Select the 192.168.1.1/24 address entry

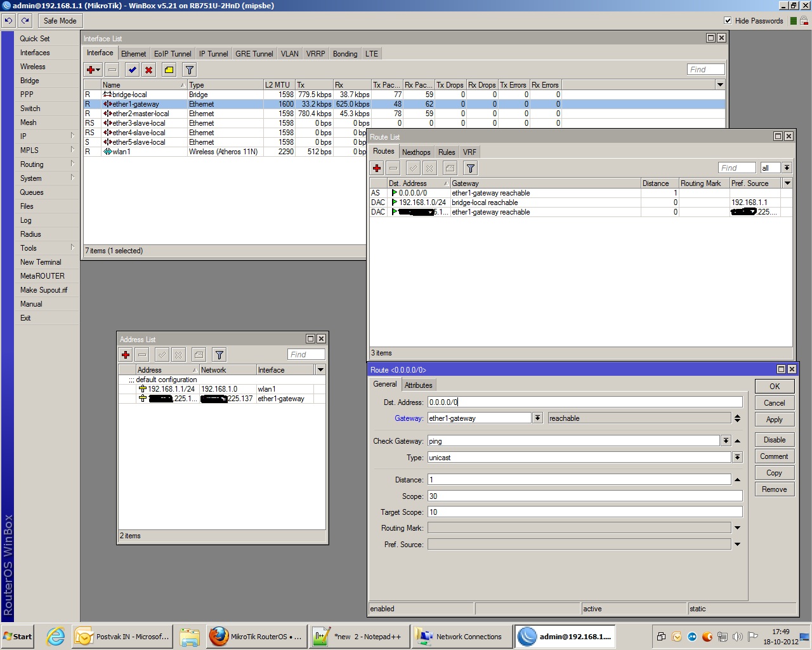coord(222,389)
